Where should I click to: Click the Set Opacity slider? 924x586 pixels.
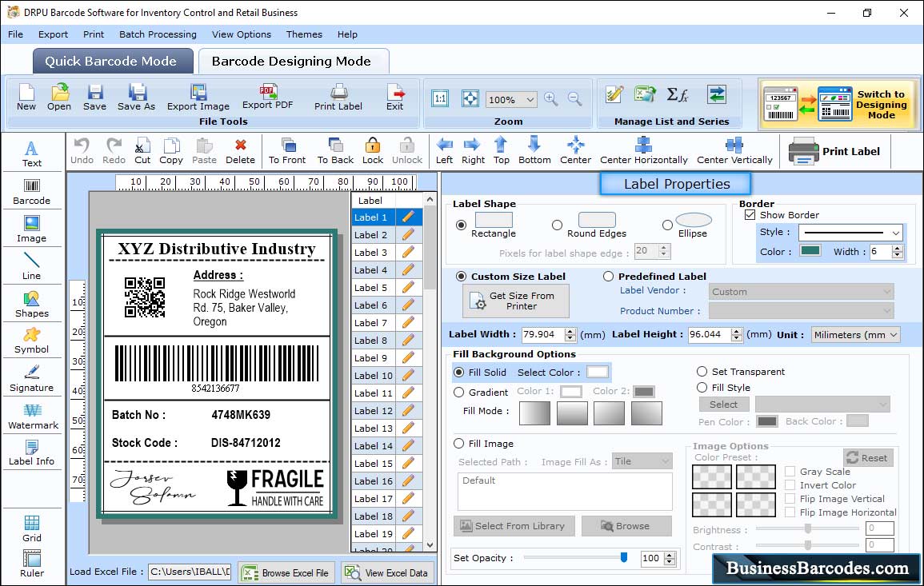pos(574,557)
